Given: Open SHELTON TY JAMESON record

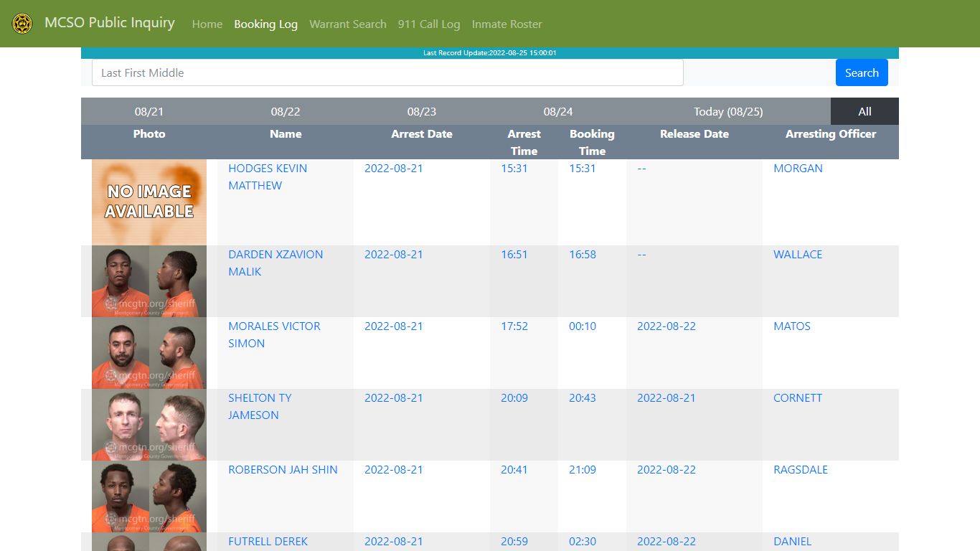Looking at the screenshot, I should 260,406.
